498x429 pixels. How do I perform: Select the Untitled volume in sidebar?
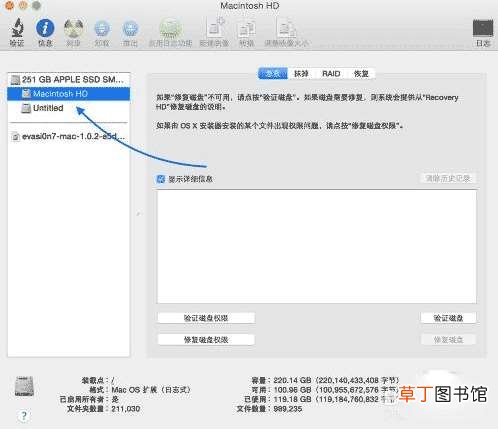coord(68,108)
